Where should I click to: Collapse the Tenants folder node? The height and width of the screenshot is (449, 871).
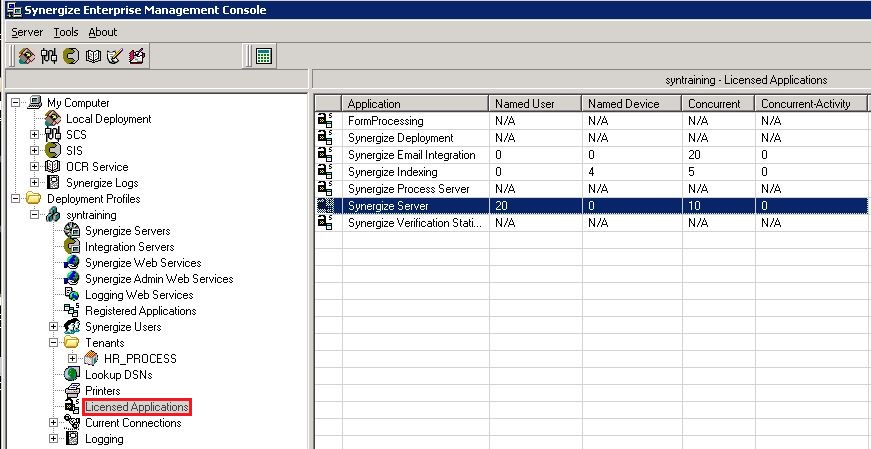click(x=53, y=342)
